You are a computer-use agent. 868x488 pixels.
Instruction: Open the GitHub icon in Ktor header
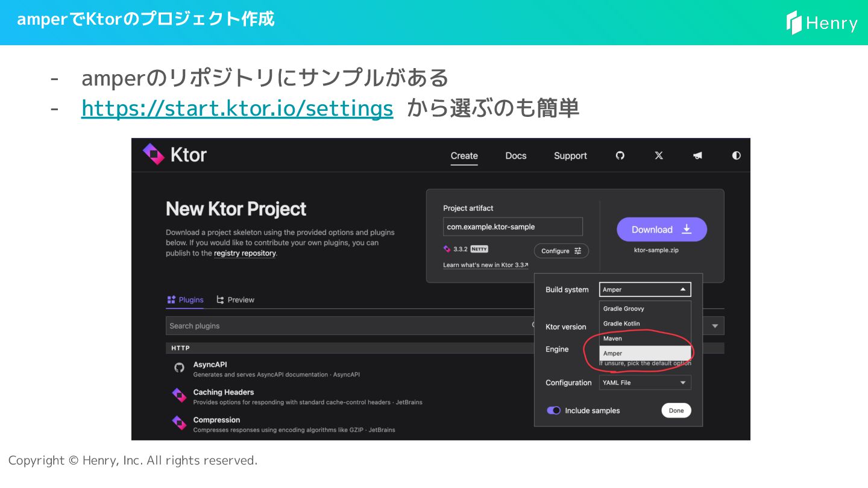click(620, 155)
